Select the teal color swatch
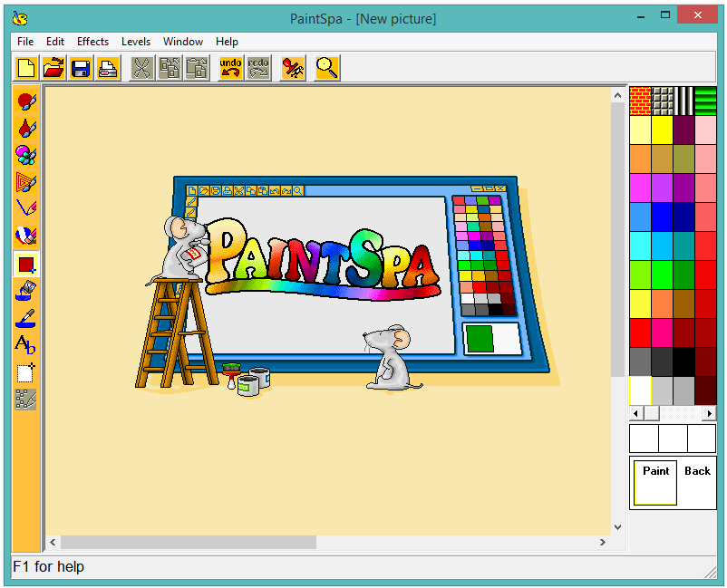This screenshot has height=588, width=727. click(x=683, y=246)
